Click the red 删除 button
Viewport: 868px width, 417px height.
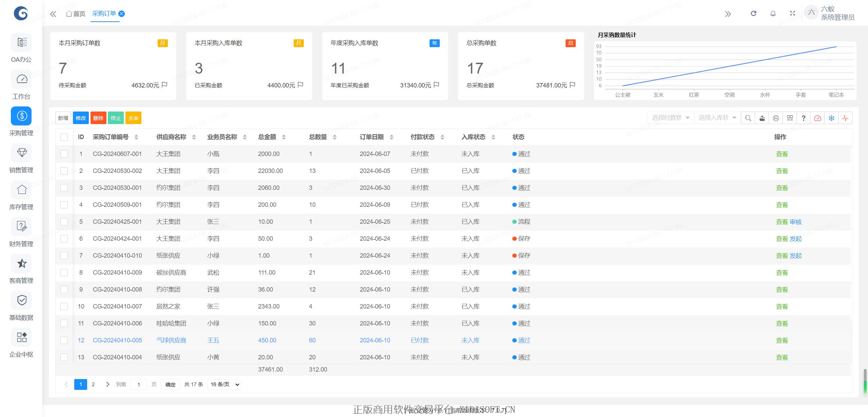[98, 118]
